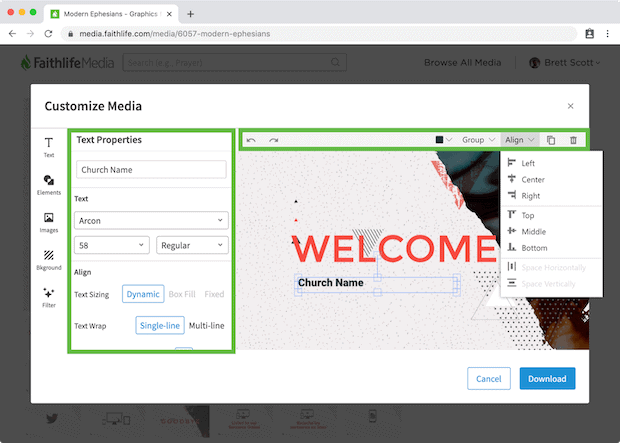The height and width of the screenshot is (443, 620).
Task: Open the Filter panel
Action: [48, 296]
